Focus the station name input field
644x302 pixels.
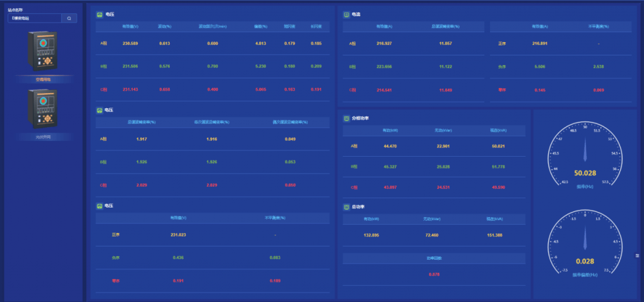pyautogui.click(x=35, y=18)
